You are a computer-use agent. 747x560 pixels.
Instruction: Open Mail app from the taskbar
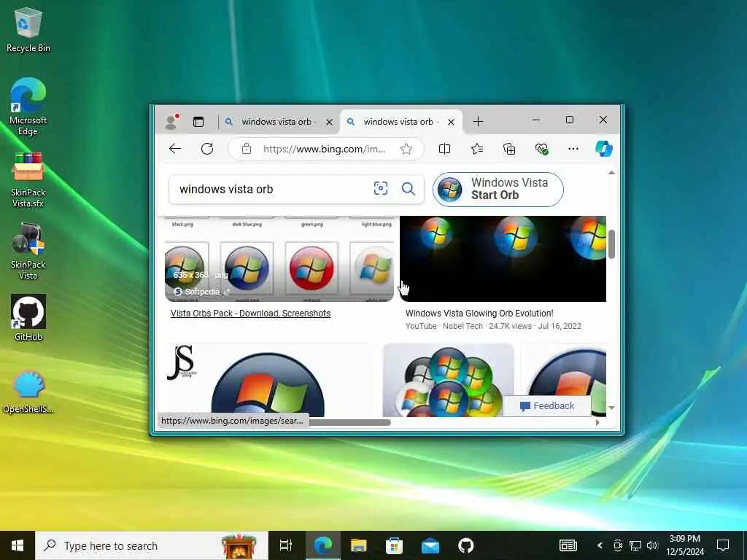click(430, 545)
